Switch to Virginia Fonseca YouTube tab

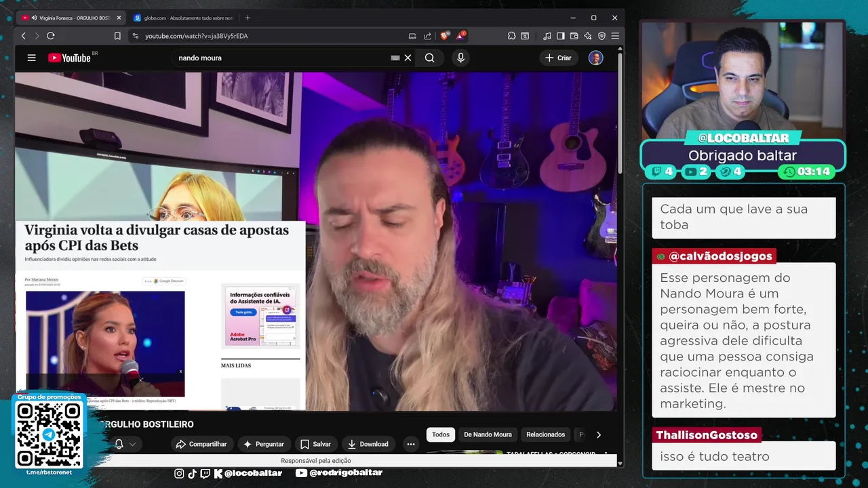[x=73, y=18]
